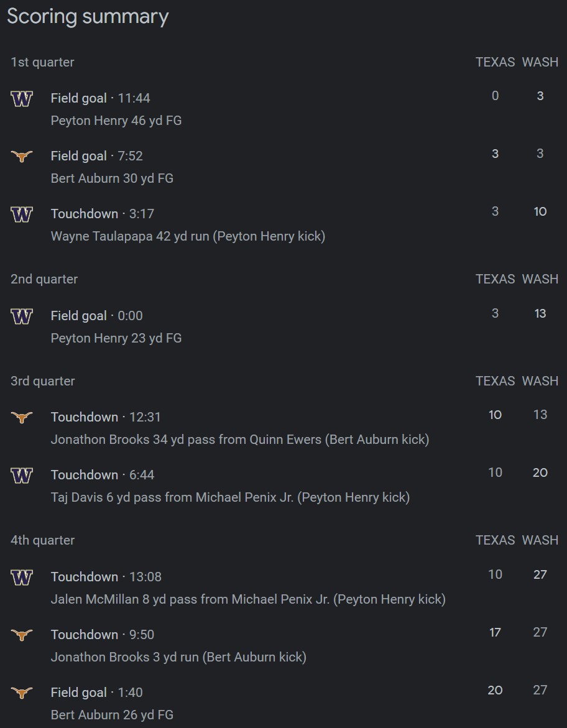
Task: Click Jonathon Brooks 34 yd pass description
Action: pyautogui.click(x=240, y=440)
